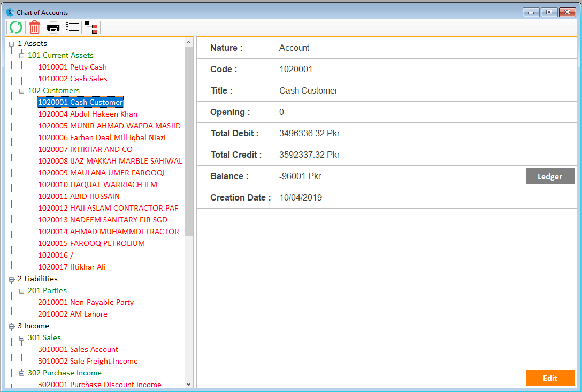Collapse the 2 Liabilities node
Screen dimensions: 582x392
[12, 279]
